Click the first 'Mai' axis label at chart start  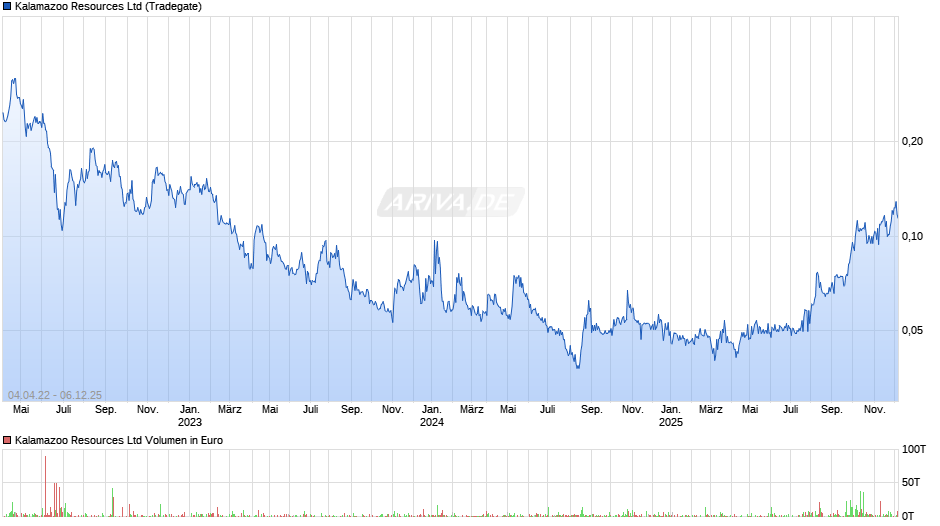pos(21,410)
